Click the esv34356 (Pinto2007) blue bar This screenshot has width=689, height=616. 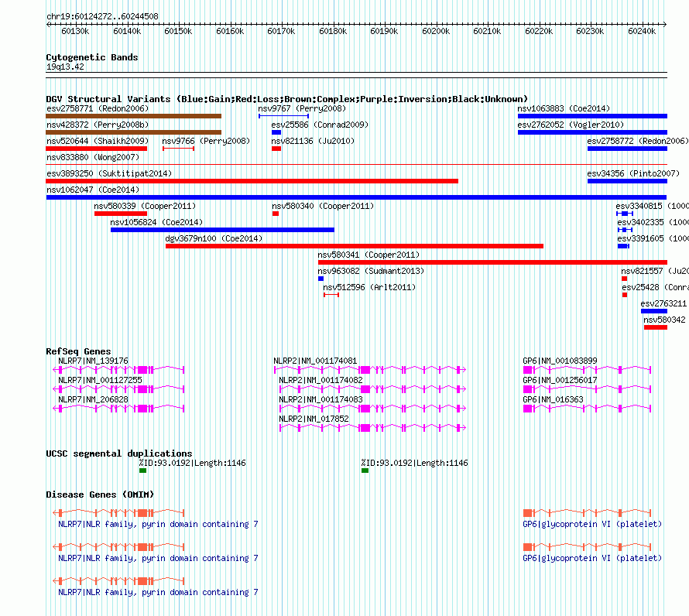(x=628, y=181)
